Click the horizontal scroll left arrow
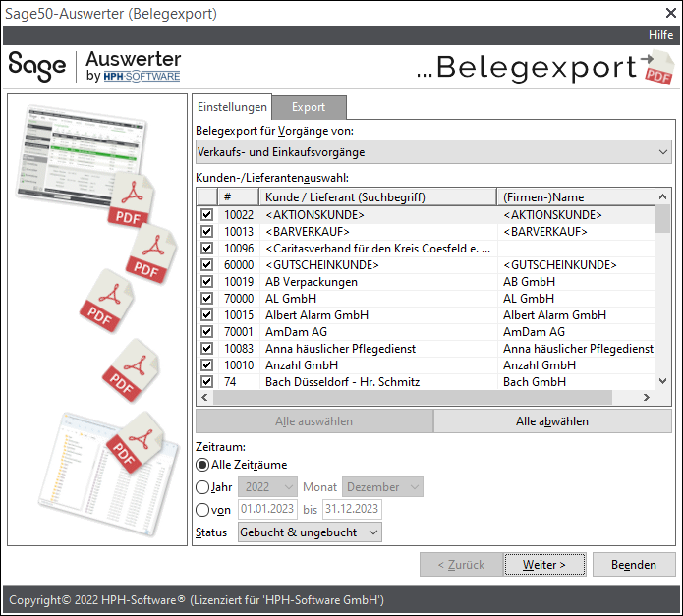The width and height of the screenshot is (683, 616). pyautogui.click(x=204, y=397)
